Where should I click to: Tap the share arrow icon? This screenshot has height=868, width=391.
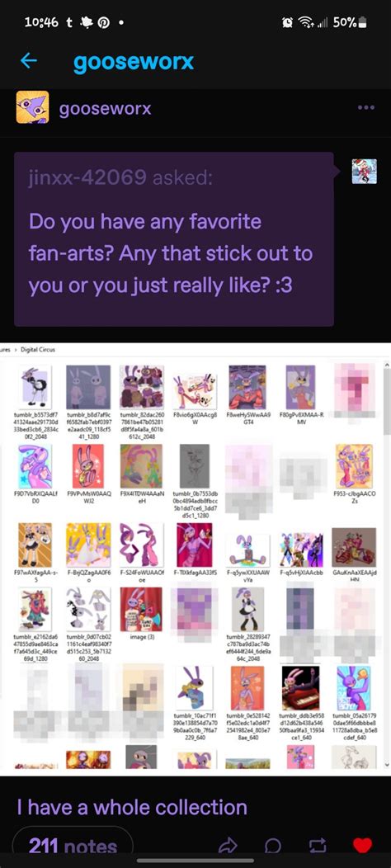tap(228, 845)
